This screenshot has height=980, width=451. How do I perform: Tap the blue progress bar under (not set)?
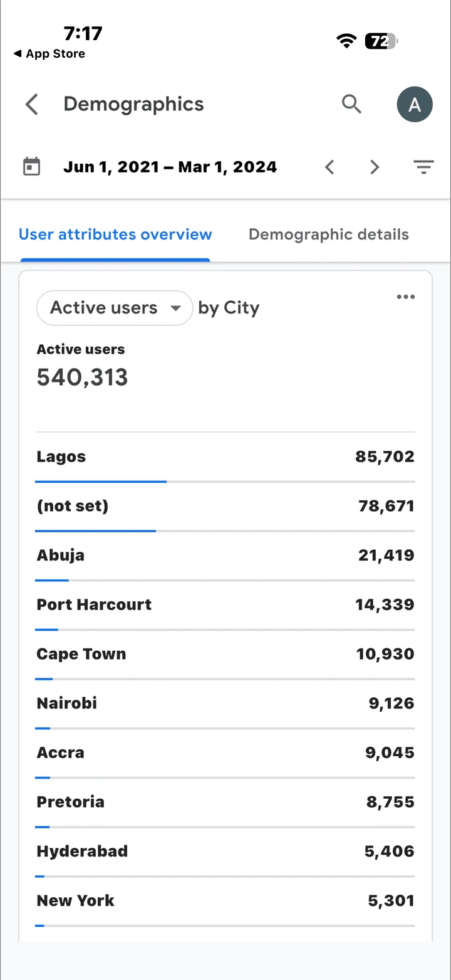(95, 531)
